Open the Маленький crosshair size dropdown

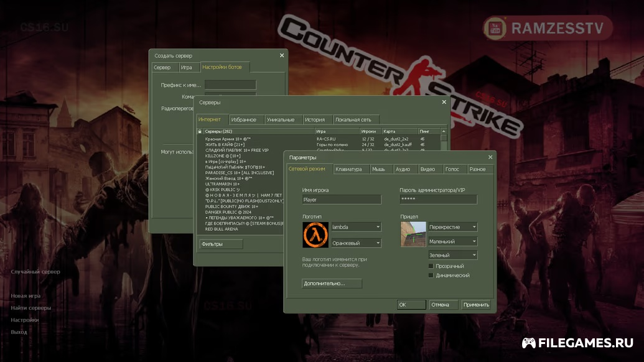point(452,241)
